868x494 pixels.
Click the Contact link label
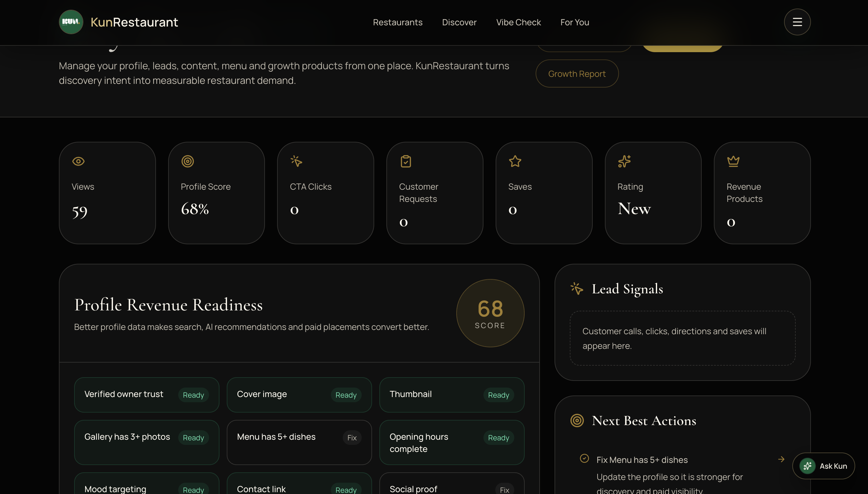point(261,489)
